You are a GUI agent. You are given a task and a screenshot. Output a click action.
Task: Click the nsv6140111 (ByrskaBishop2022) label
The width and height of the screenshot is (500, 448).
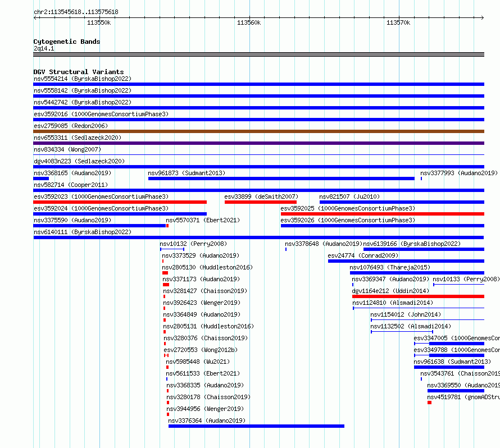pyautogui.click(x=83, y=232)
